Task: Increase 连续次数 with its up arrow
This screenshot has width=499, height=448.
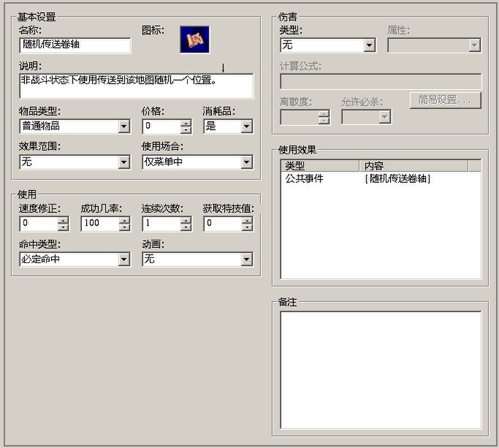Action: [186, 220]
